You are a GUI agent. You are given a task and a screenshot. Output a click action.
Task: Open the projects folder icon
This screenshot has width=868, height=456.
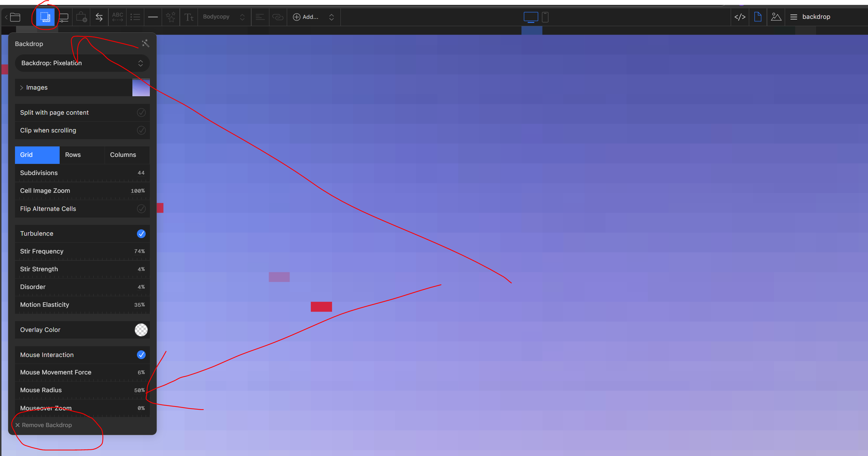(15, 17)
